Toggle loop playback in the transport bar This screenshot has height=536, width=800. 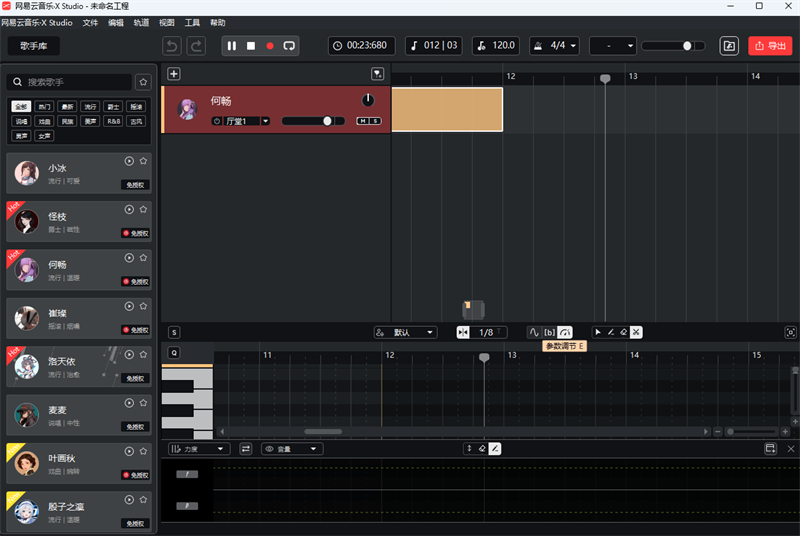pos(289,46)
